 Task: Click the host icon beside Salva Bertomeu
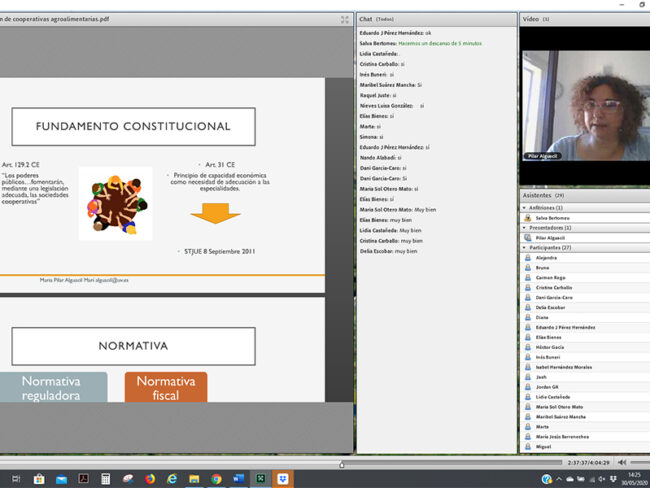(x=528, y=217)
